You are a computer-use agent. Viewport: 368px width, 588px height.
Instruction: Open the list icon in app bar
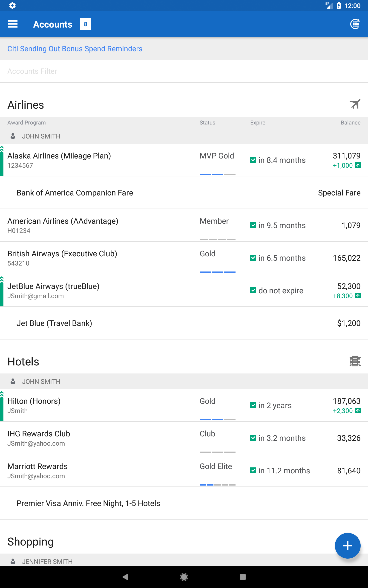click(x=355, y=24)
